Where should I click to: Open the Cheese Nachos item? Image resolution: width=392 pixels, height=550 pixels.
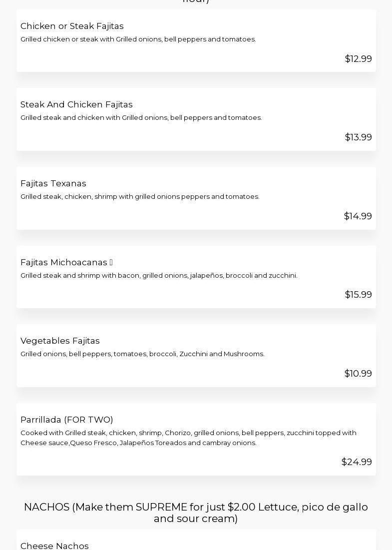[54, 546]
